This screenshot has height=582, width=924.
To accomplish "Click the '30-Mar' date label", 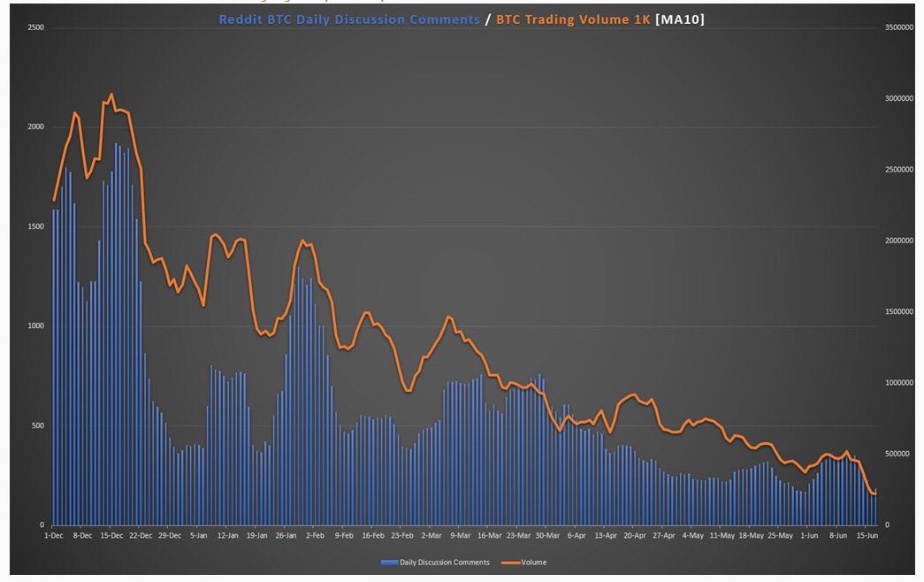I will point(547,535).
